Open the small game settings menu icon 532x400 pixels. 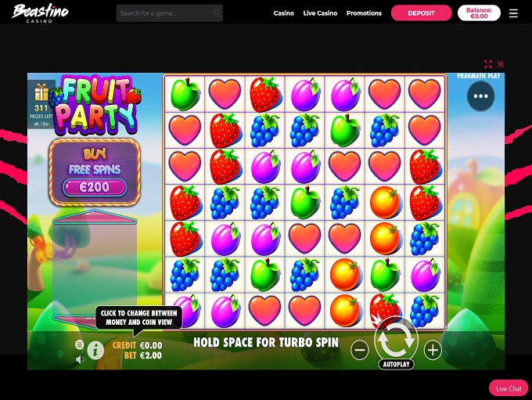(79, 344)
